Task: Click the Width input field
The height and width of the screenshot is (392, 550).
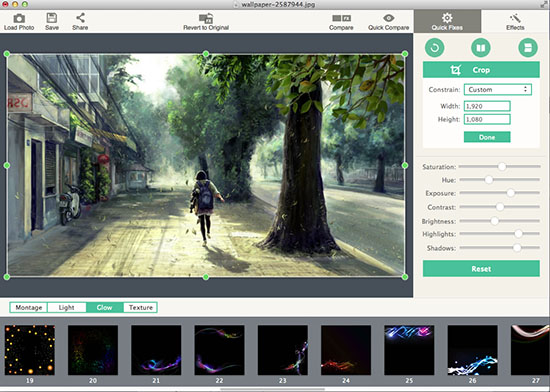Action: [487, 106]
